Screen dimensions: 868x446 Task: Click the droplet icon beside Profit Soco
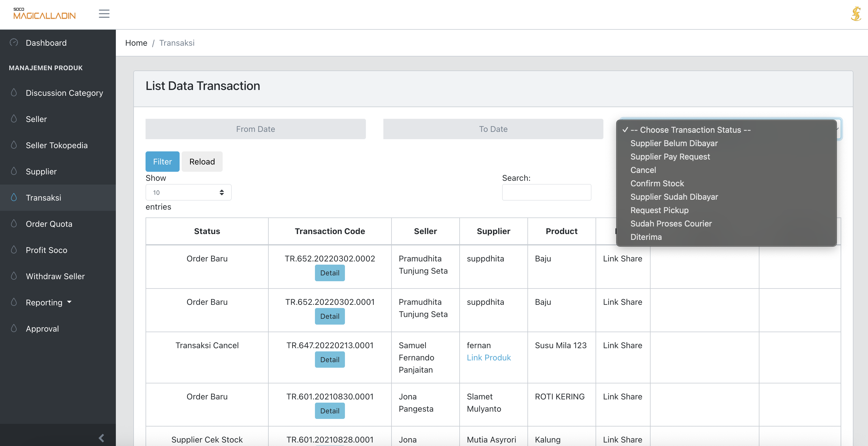(x=14, y=250)
